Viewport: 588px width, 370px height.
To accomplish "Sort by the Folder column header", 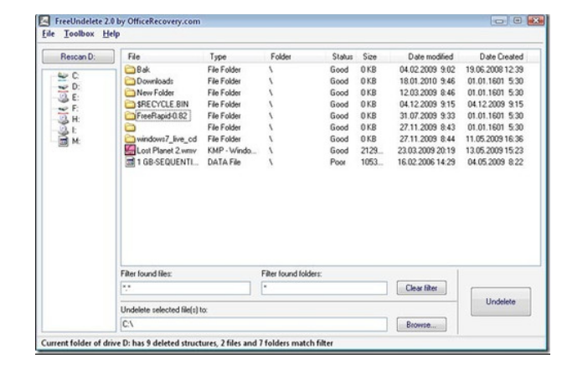I will pyautogui.click(x=281, y=57).
